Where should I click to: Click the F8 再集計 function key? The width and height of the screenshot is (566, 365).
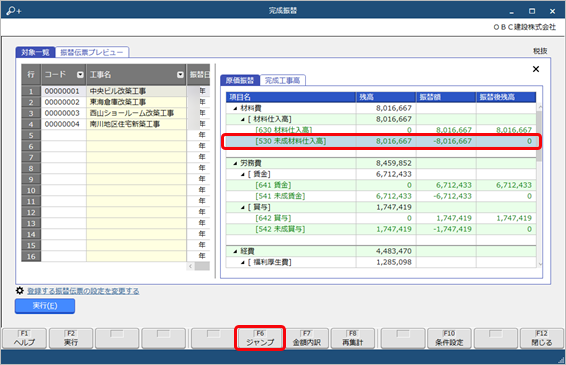click(353, 338)
